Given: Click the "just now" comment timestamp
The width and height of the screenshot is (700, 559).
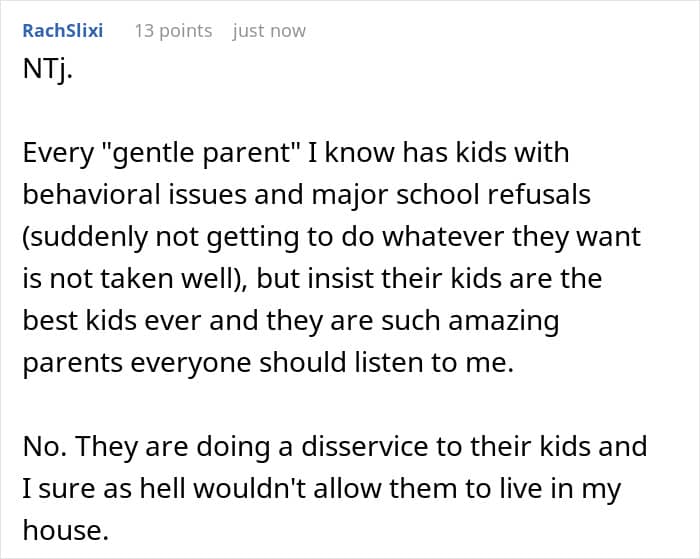Looking at the screenshot, I should 269,31.
